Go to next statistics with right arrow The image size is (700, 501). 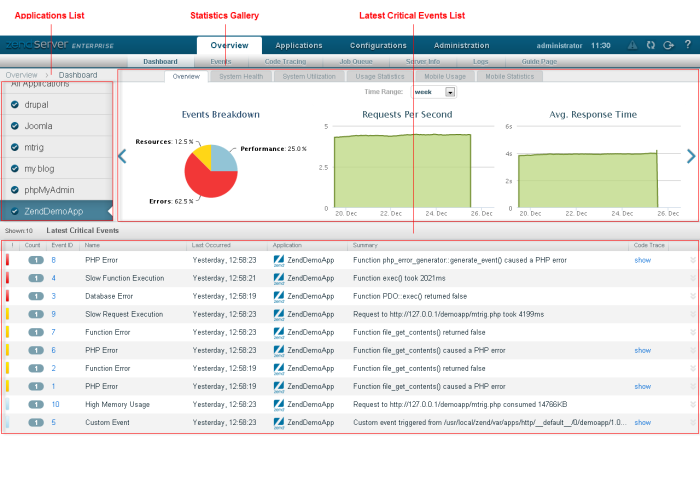click(690, 156)
